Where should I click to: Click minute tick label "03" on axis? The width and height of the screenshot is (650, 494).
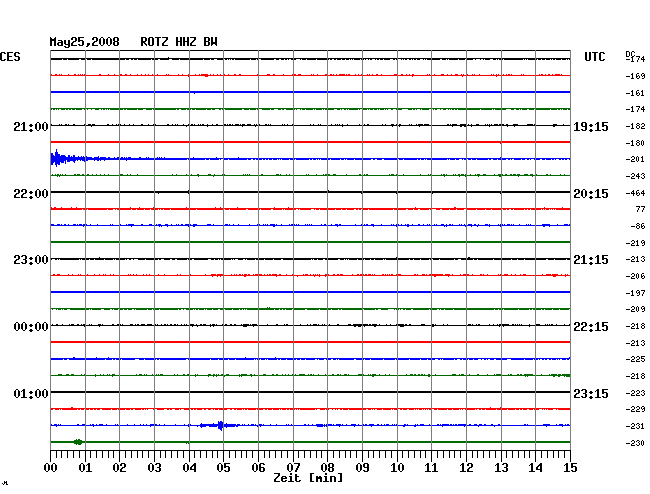point(154,468)
